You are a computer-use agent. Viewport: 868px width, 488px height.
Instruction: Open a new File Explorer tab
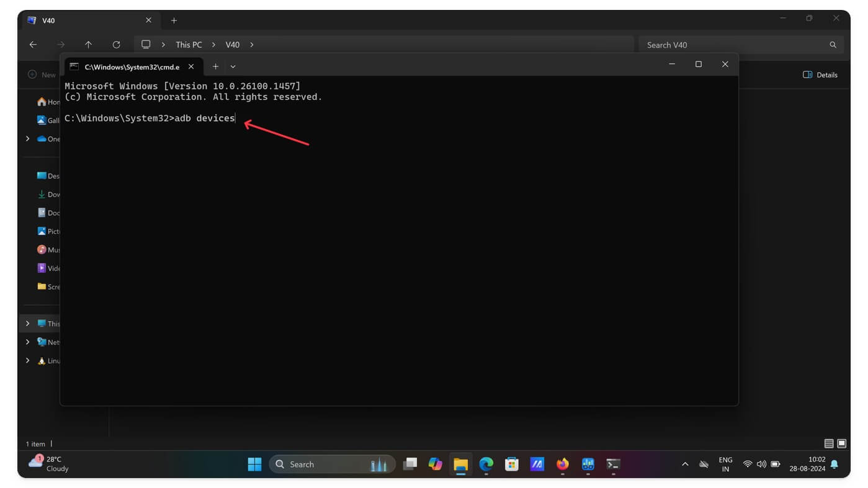[x=174, y=20]
